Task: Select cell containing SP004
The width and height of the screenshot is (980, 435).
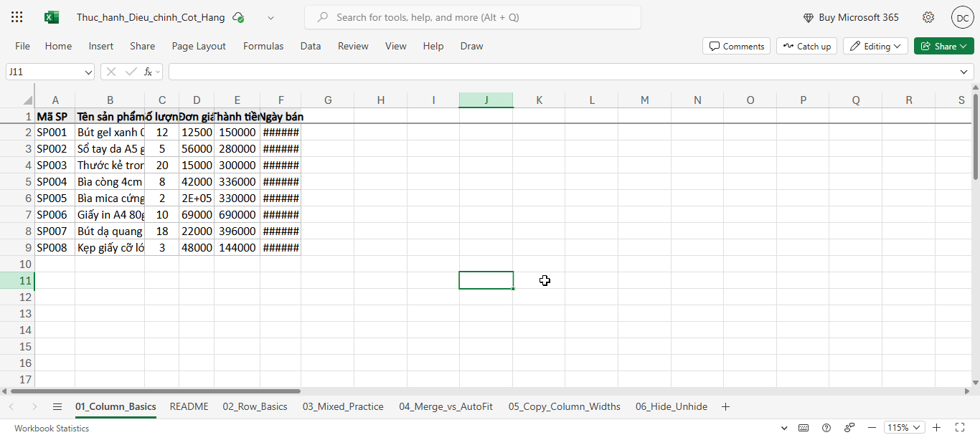Action: click(55, 182)
